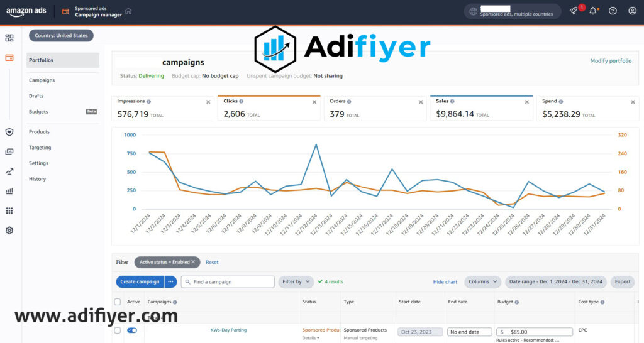Sort by the Start date column header
This screenshot has width=644, height=343.
click(x=409, y=302)
